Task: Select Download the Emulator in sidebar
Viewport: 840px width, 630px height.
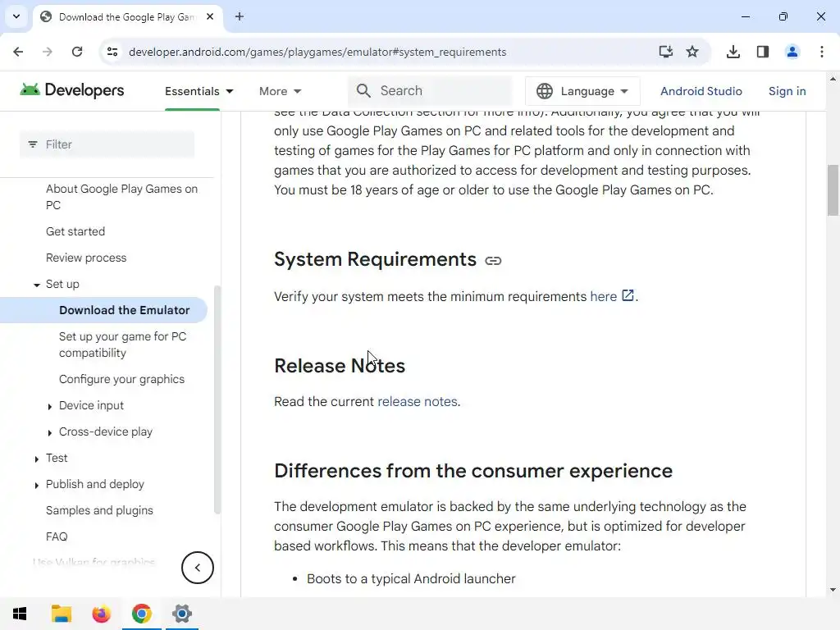Action: coord(125,310)
